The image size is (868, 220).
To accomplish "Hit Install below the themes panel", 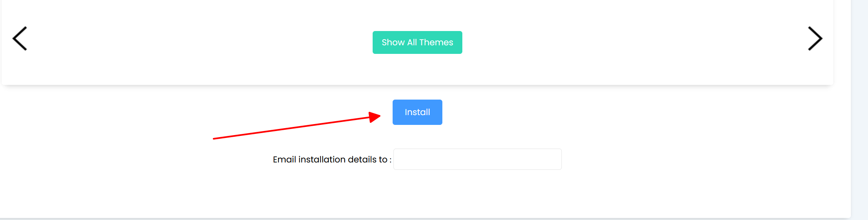I will 417,112.
